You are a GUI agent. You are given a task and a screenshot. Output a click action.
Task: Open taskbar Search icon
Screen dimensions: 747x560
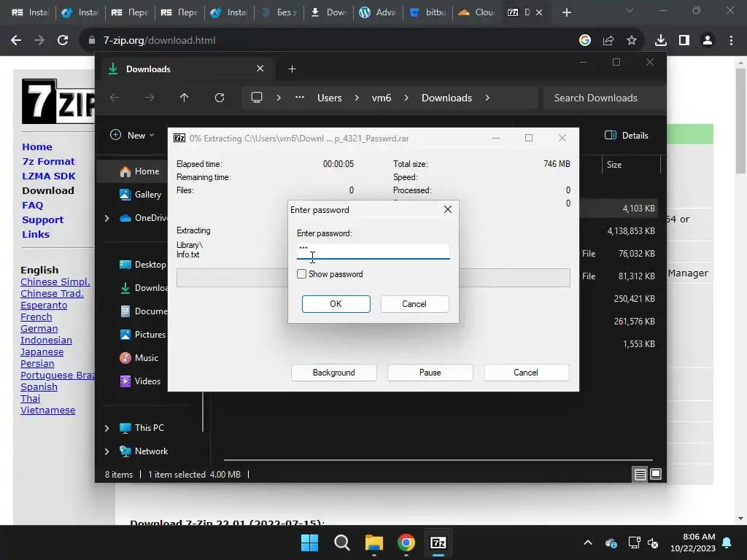[x=342, y=542]
